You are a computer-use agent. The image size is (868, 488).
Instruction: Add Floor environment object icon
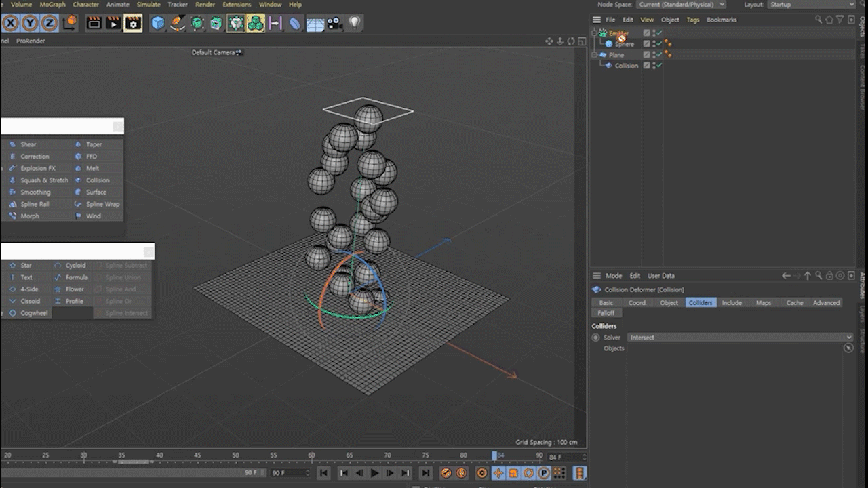pyautogui.click(x=315, y=24)
